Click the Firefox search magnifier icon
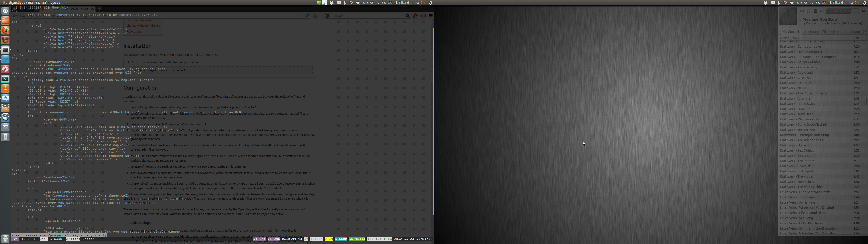Viewport: 868px width, 244px height. click(408, 16)
